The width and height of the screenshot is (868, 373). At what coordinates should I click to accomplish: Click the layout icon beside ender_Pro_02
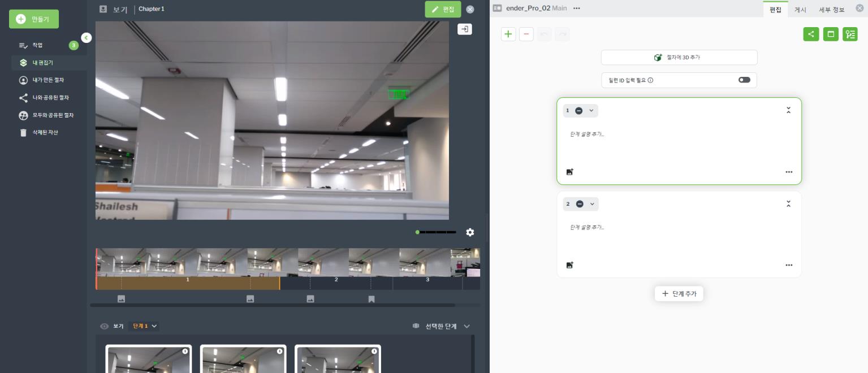point(498,8)
